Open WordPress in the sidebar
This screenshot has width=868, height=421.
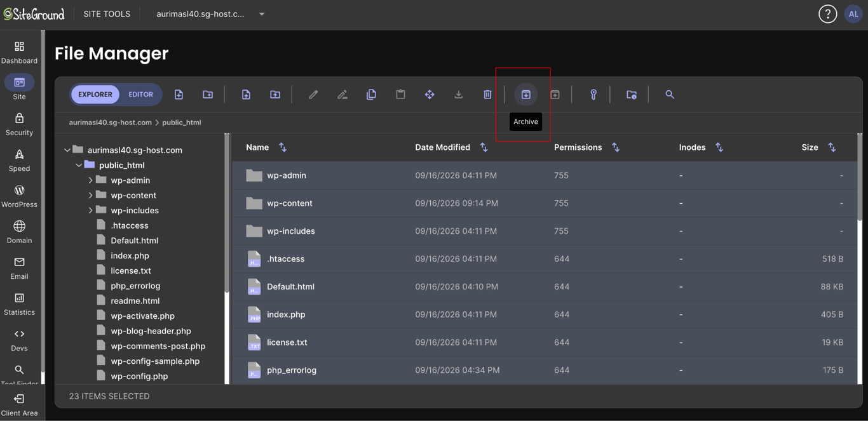click(x=20, y=197)
